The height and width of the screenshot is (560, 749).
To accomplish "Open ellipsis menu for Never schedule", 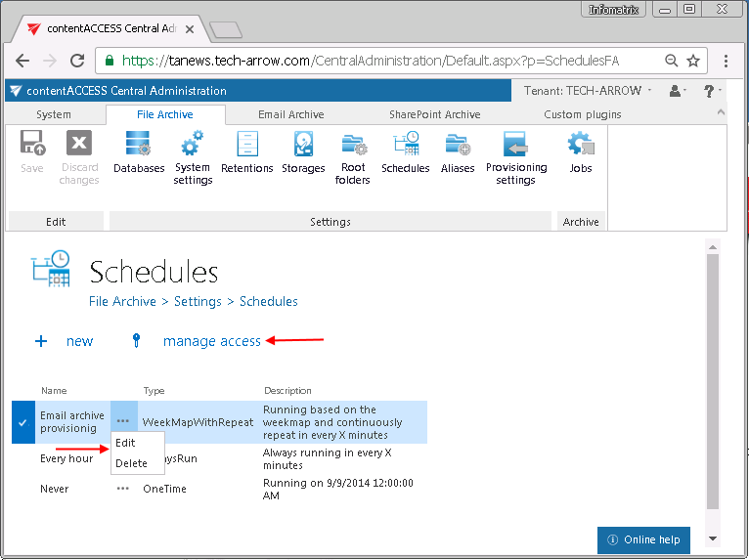I will click(123, 489).
